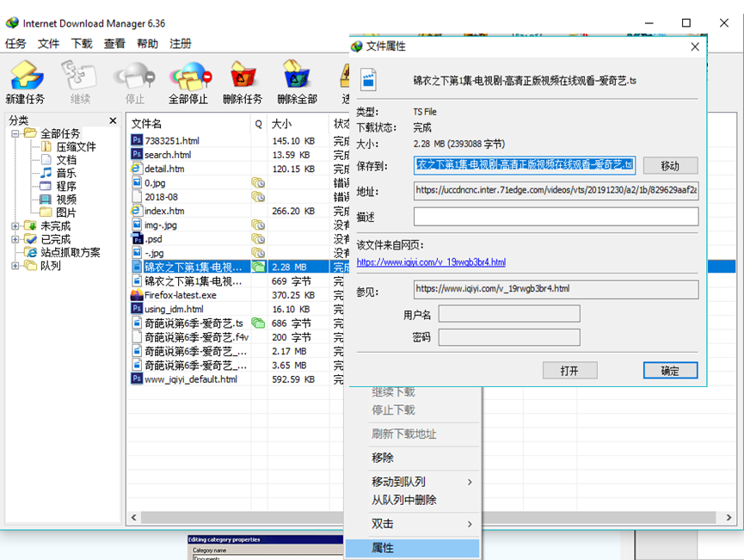Close the 分类 side panel

[113, 120]
